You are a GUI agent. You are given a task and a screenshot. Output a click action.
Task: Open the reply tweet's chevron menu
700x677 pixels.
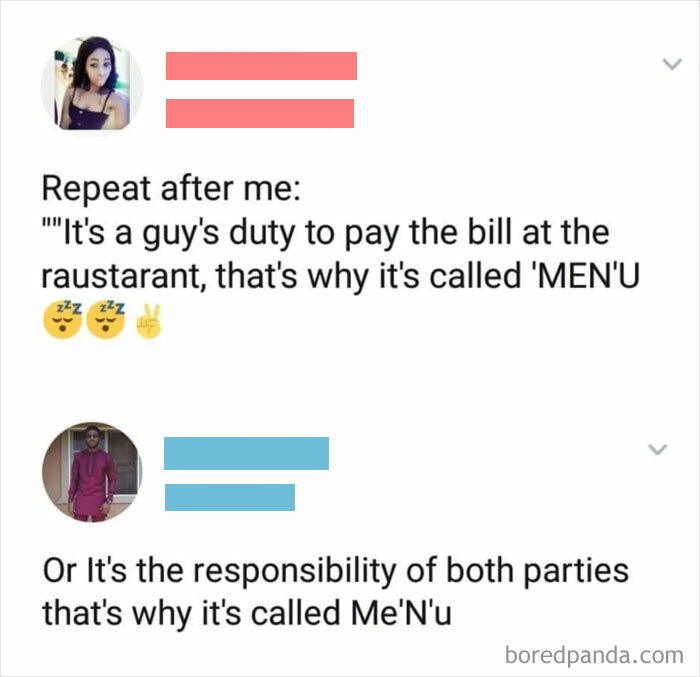click(x=657, y=449)
